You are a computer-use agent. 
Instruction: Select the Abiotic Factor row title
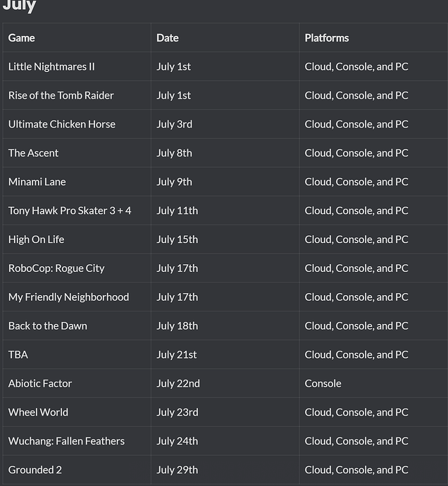40,384
